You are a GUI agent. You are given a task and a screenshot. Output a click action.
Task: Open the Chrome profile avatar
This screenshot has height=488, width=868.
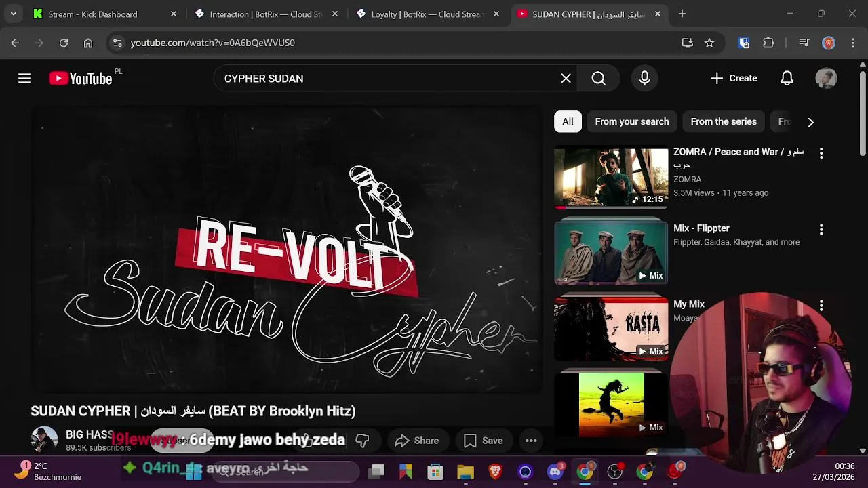(x=829, y=43)
